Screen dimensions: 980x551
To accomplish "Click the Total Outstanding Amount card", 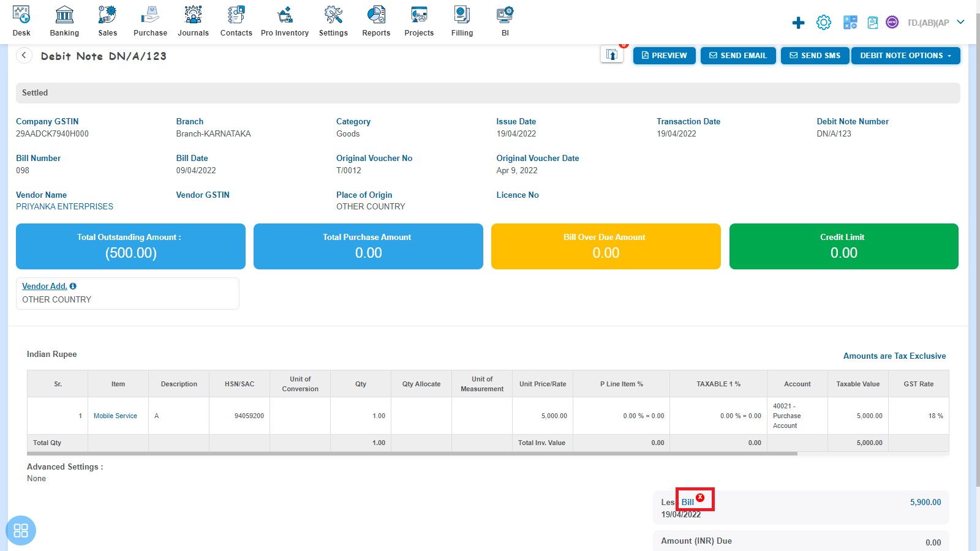I will 130,246.
